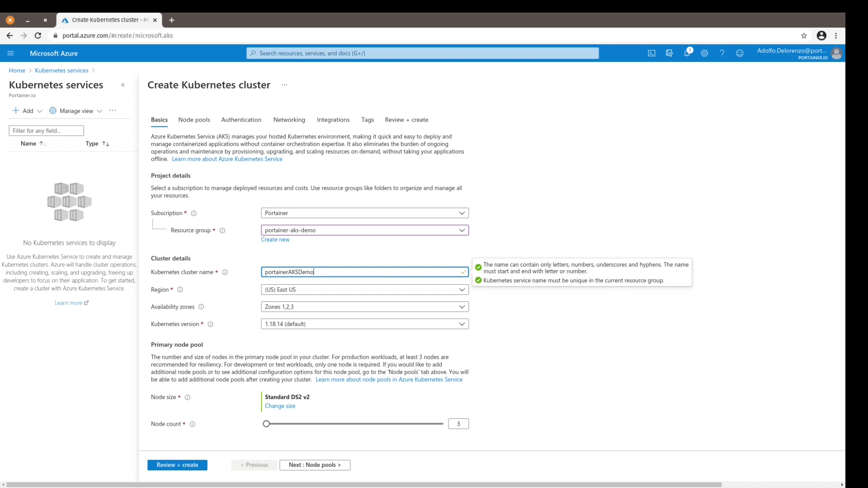Collapse the Kubernetes services side panel
The height and width of the screenshot is (488, 868).
[123, 85]
